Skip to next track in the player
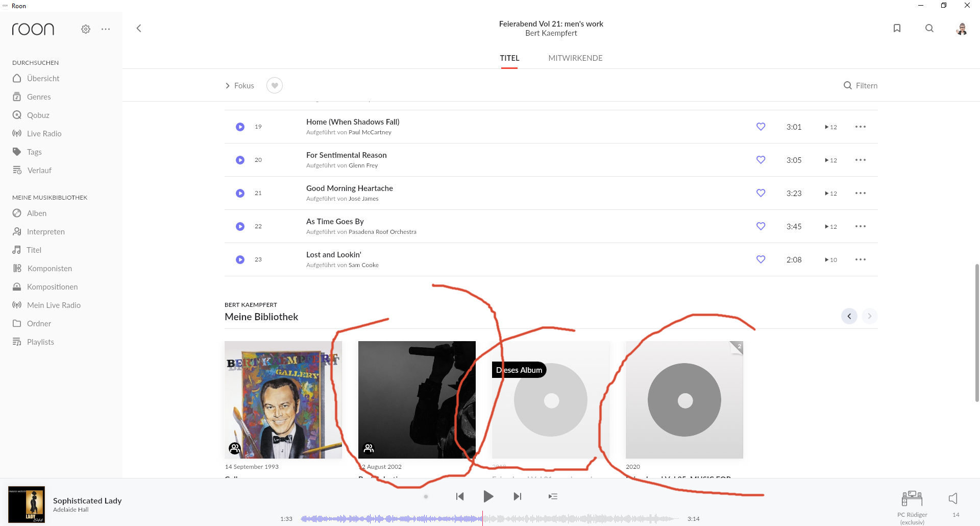This screenshot has height=526, width=980. pyautogui.click(x=518, y=496)
